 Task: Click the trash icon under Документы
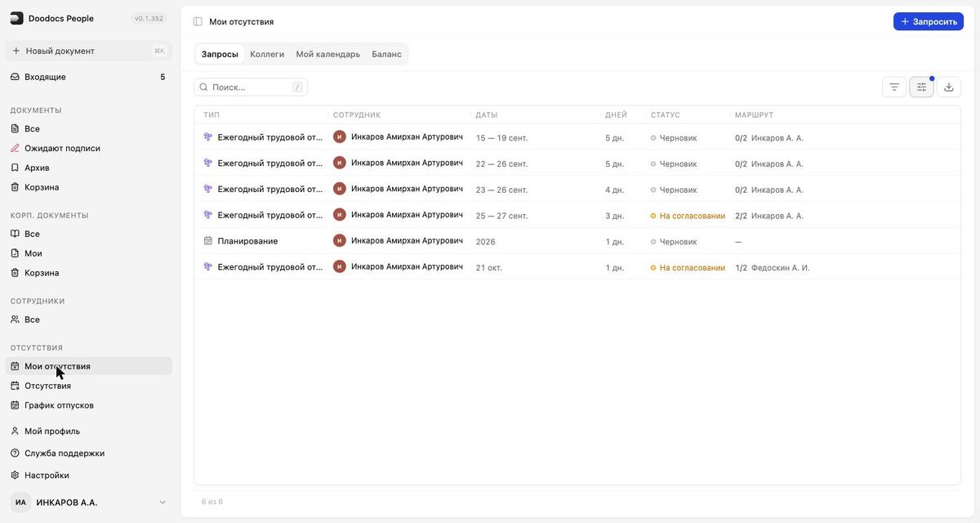point(15,187)
